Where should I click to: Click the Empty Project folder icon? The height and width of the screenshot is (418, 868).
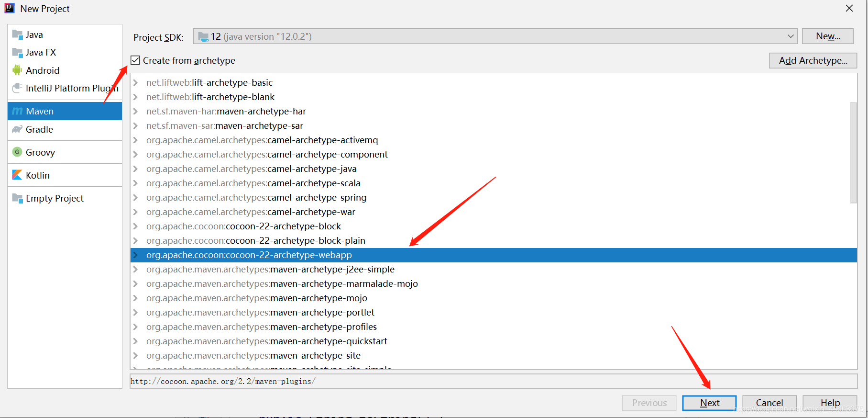17,198
